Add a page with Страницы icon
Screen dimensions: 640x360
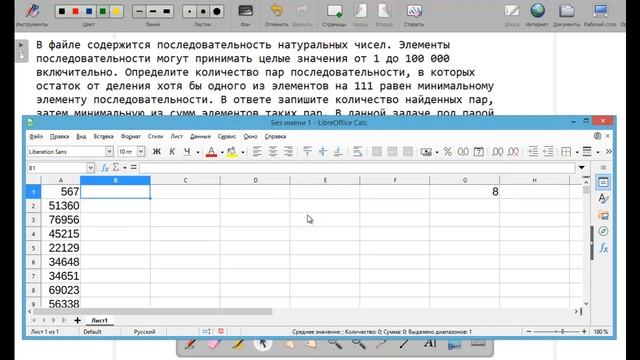pyautogui.click(x=334, y=11)
